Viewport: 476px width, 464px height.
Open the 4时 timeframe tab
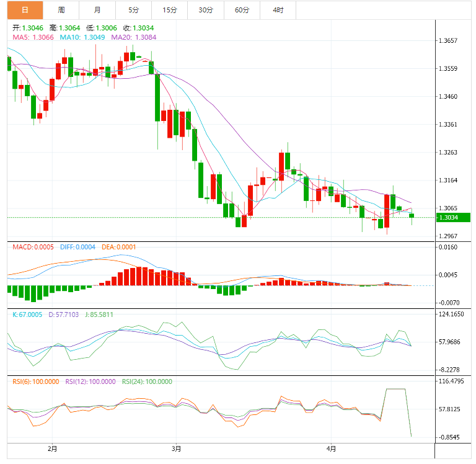[278, 10]
